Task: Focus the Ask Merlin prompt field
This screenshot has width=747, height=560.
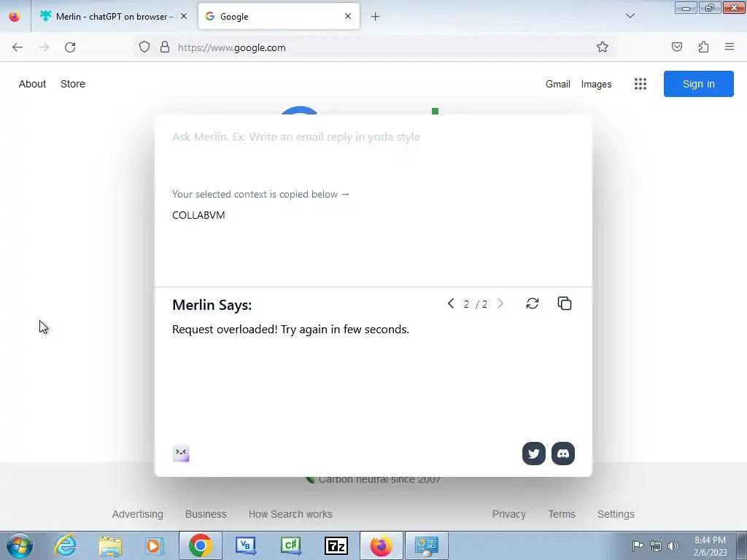Action: [373, 137]
